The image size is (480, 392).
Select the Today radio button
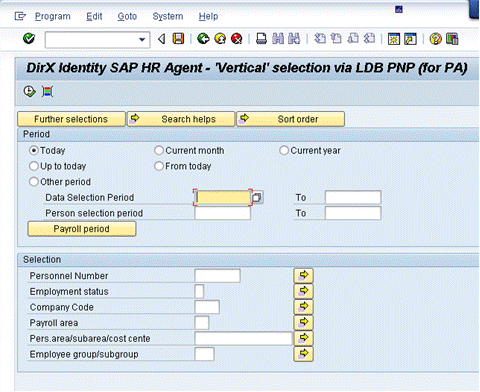coord(34,151)
